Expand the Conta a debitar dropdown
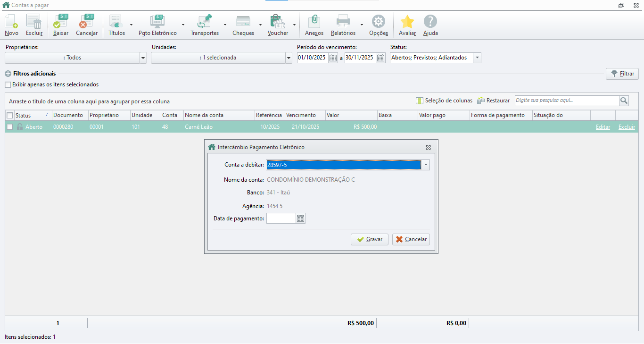Viewport: 644px width, 344px height. point(425,165)
